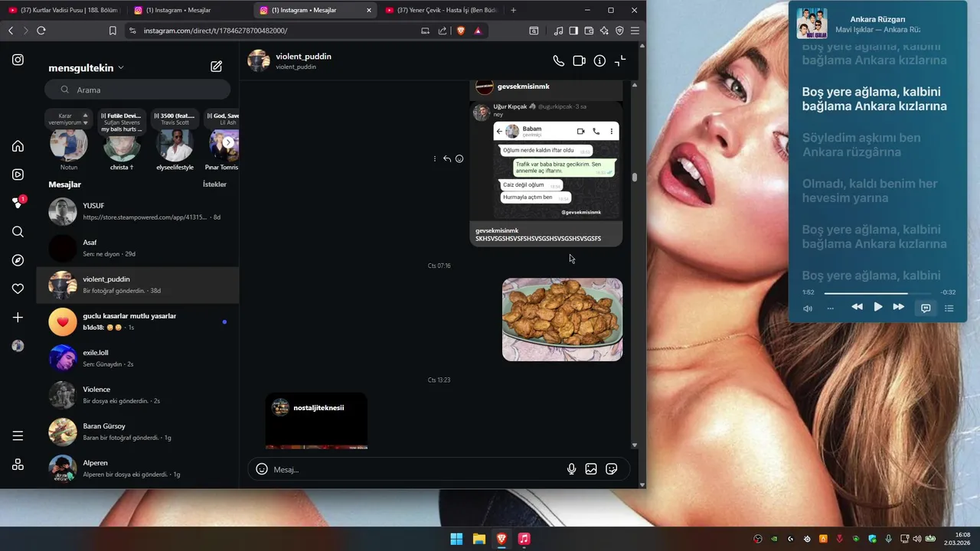Open the İstekler message requests link

point(214,184)
